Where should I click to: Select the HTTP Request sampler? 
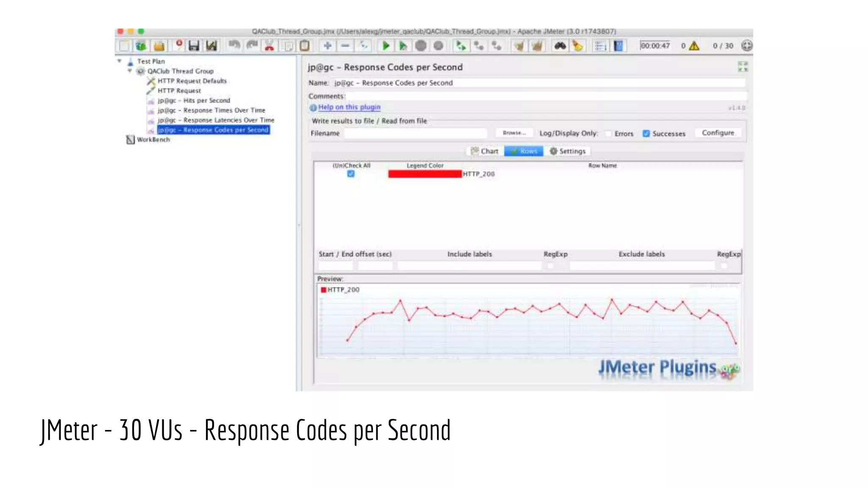(179, 91)
